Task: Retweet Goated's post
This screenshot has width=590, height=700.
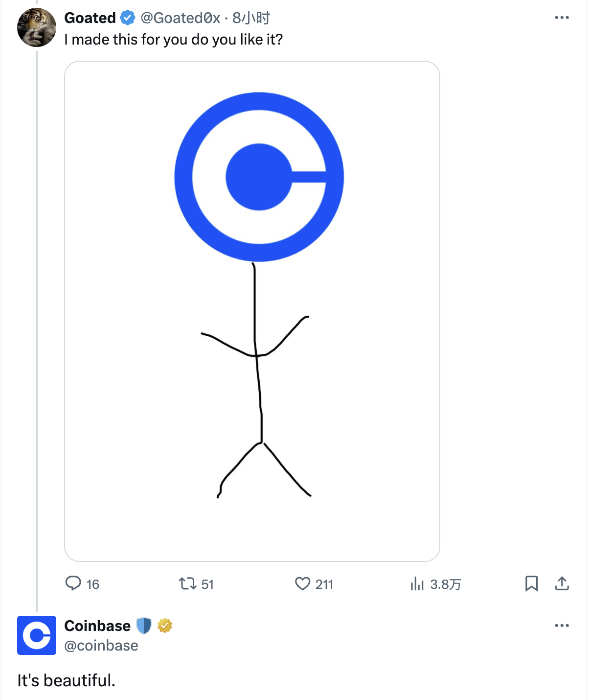Action: pos(187,583)
